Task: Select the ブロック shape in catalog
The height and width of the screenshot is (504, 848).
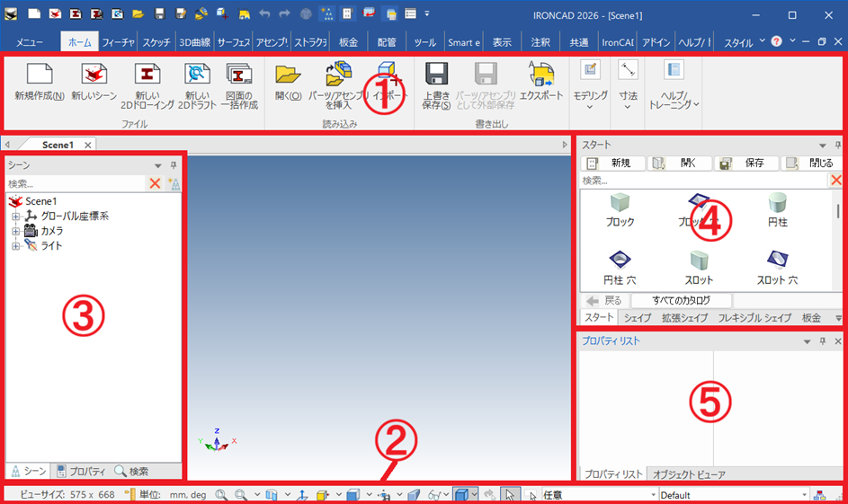Action: coord(620,210)
